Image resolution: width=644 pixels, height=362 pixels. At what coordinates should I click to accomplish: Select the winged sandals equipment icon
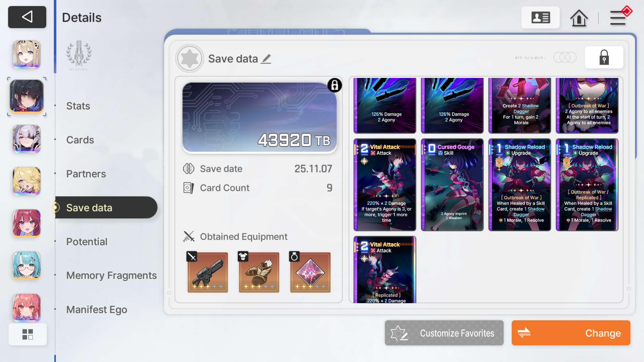[259, 272]
